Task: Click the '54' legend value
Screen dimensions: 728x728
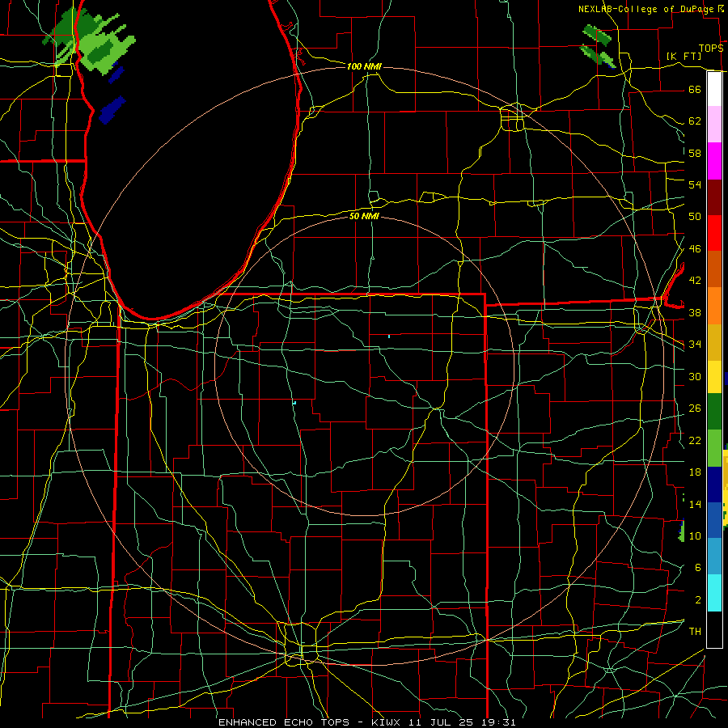Action: pos(695,184)
